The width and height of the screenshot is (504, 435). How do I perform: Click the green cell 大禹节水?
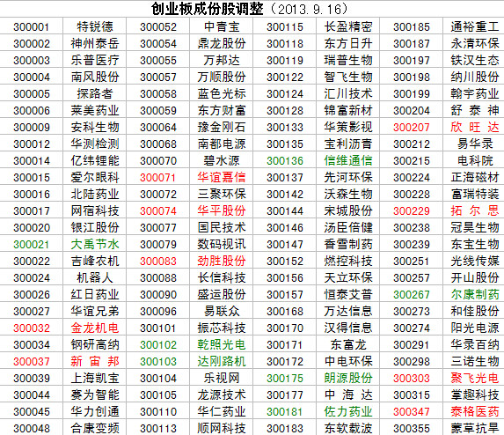[95, 244]
